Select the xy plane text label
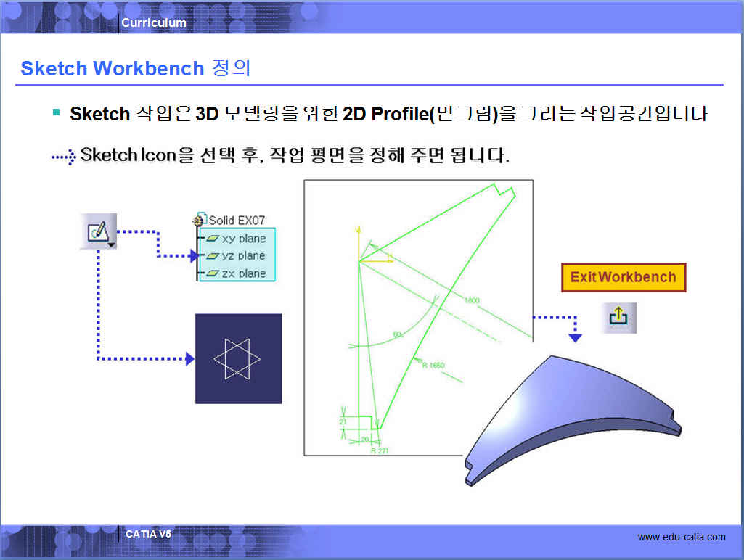 pyautogui.click(x=244, y=239)
